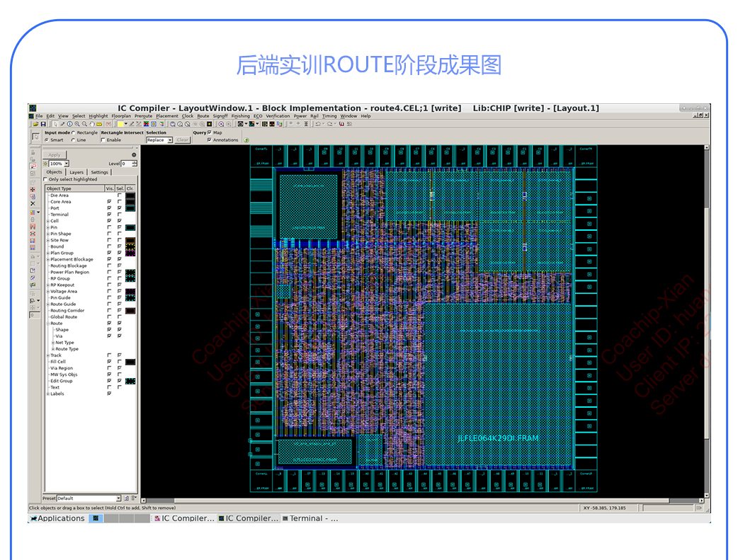Toggle selectable checkbox for Port row
738x560 pixels.
tap(119, 208)
